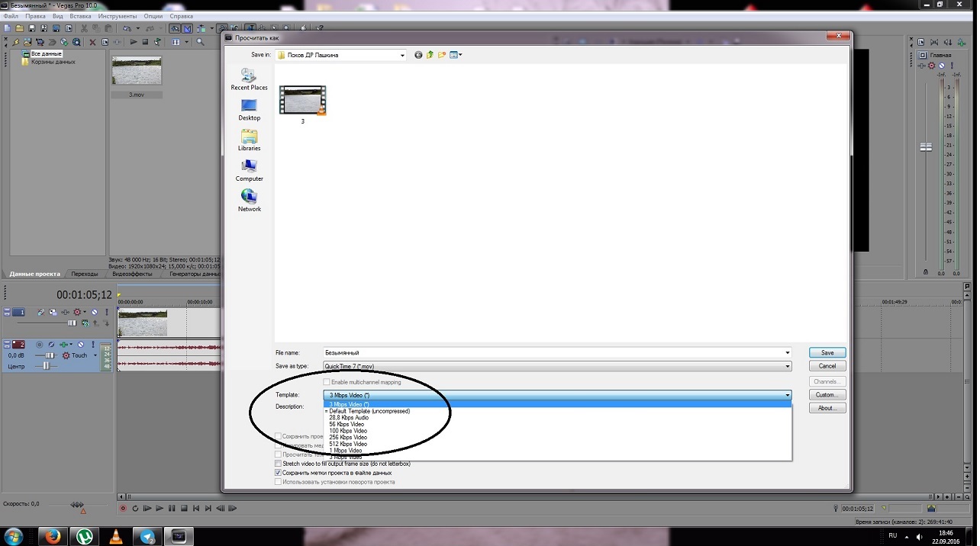Click the Undo arrow icon in Vegas toolbar

click(127, 29)
